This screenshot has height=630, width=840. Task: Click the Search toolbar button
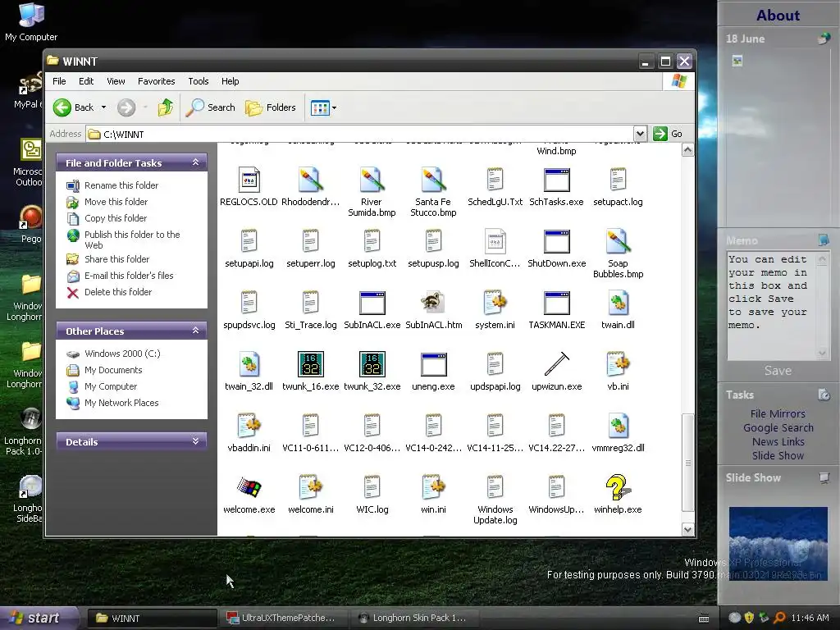pyautogui.click(x=211, y=107)
